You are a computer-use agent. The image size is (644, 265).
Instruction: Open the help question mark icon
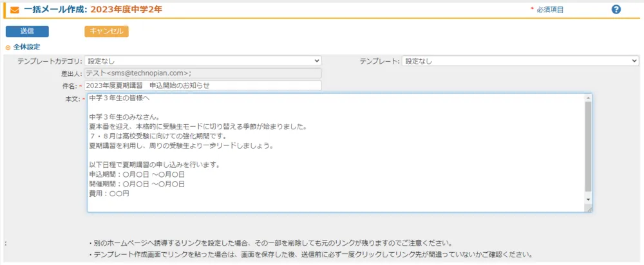(616, 10)
